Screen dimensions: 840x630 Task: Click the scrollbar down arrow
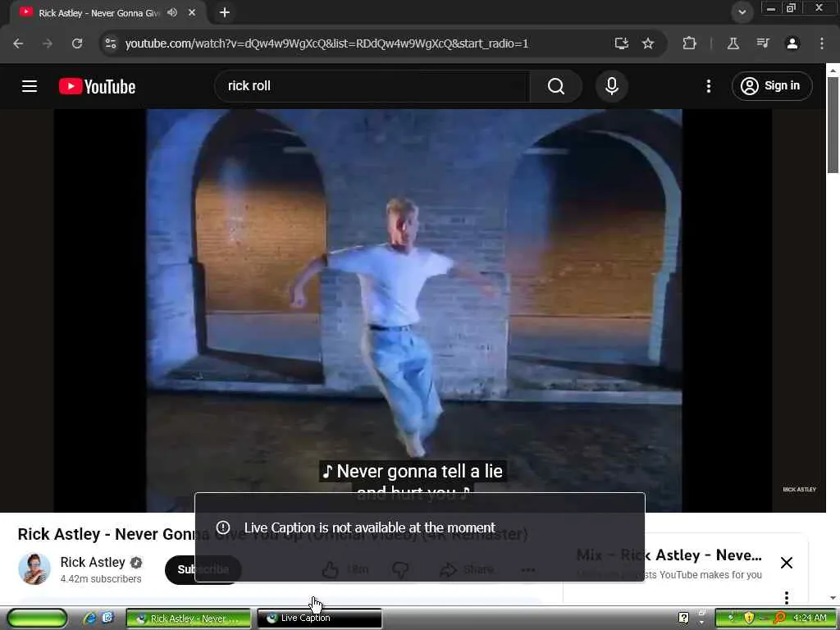click(x=833, y=598)
